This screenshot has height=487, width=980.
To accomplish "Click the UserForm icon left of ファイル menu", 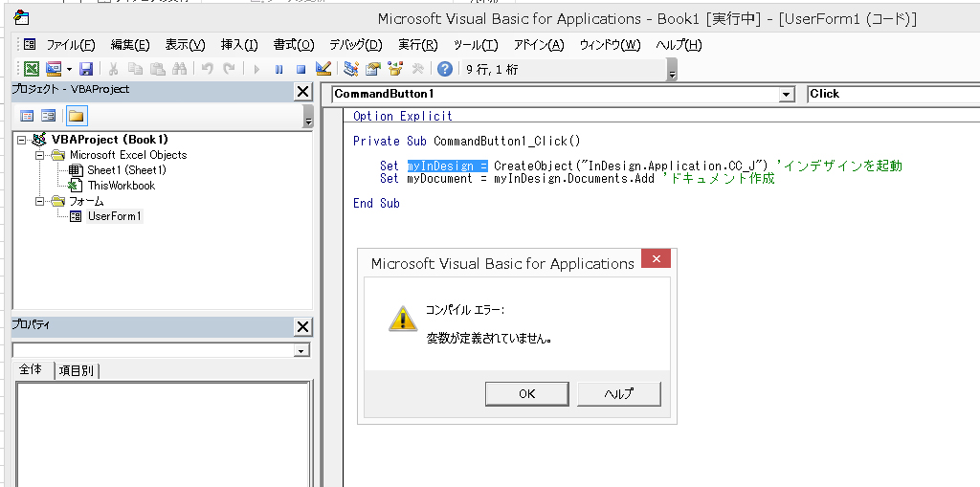I will (30, 45).
